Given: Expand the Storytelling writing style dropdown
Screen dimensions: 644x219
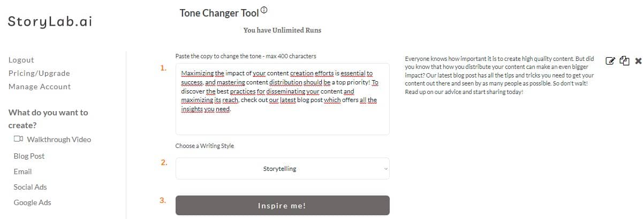Looking at the screenshot, I should (283, 169).
